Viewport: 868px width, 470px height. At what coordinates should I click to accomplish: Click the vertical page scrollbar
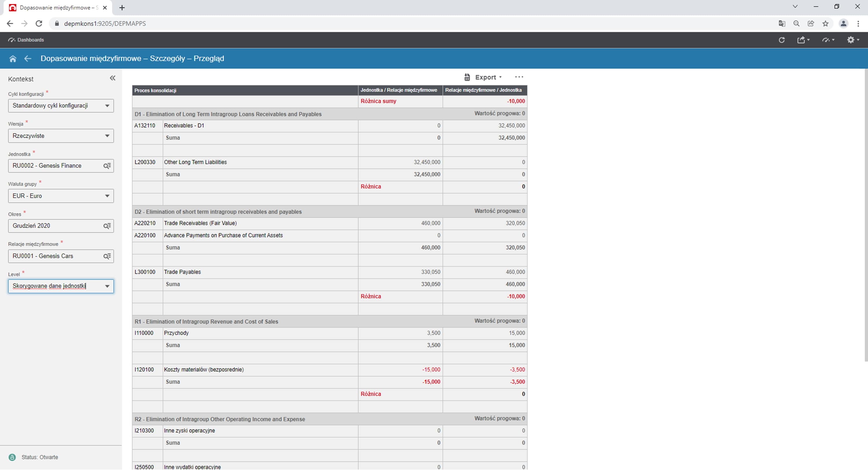866,216
